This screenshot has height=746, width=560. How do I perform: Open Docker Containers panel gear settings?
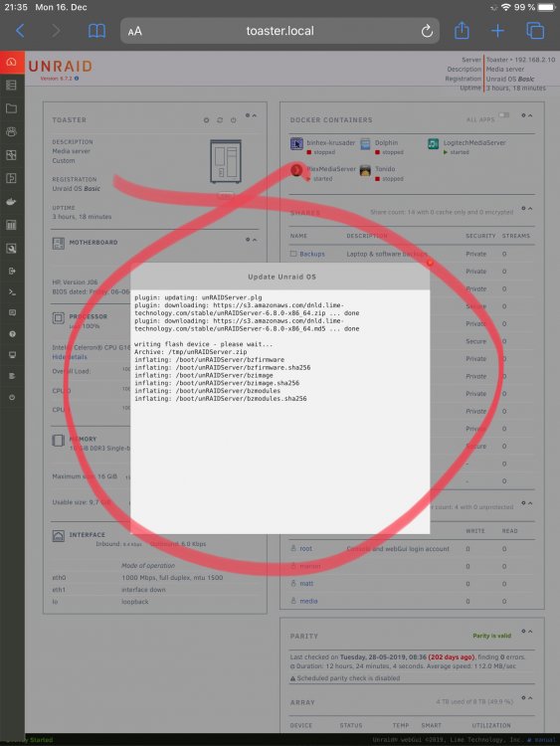pos(523,115)
